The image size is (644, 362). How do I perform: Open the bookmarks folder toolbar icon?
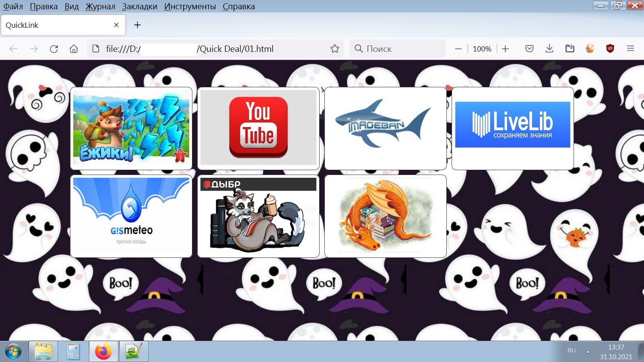point(570,49)
